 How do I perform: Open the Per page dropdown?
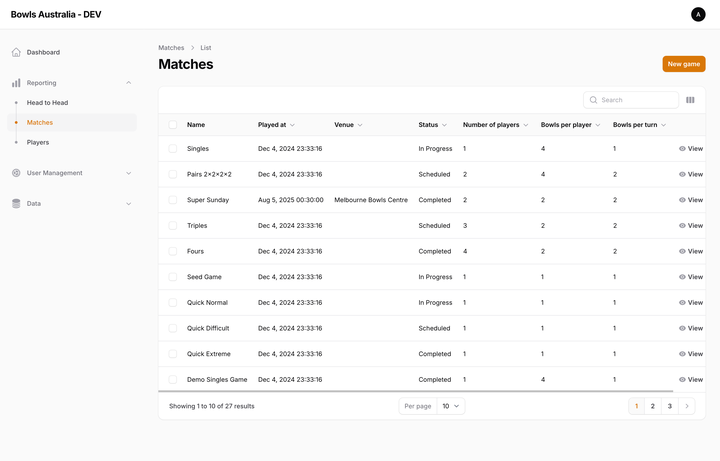pos(450,406)
